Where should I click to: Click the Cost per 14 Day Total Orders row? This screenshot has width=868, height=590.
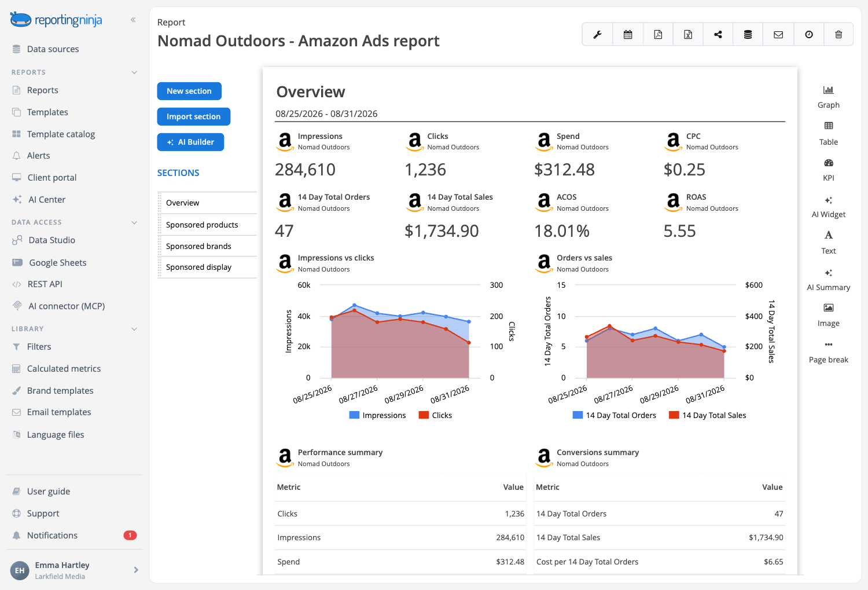pos(660,562)
